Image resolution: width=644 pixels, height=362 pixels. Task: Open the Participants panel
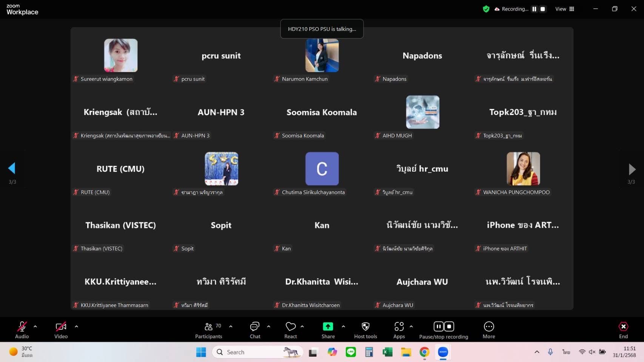pos(208,330)
